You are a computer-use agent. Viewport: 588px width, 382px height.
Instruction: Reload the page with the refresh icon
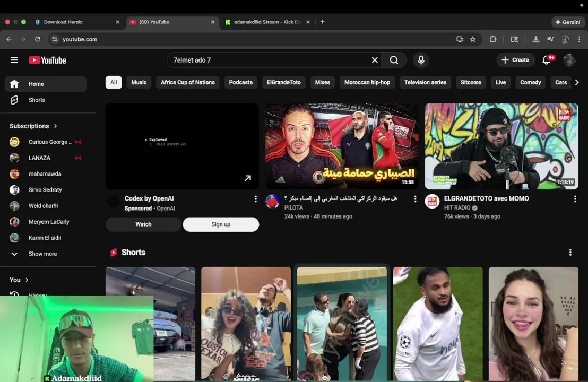[38, 39]
